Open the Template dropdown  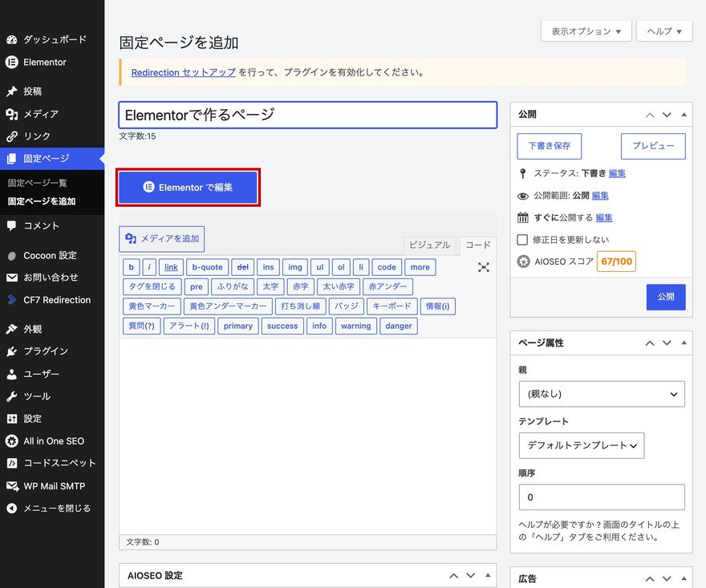[x=582, y=446]
